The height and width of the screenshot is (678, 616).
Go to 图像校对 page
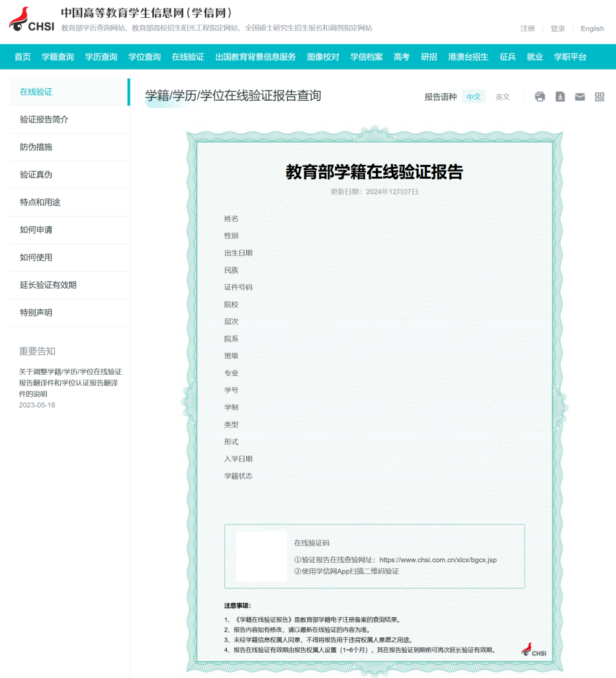click(323, 57)
